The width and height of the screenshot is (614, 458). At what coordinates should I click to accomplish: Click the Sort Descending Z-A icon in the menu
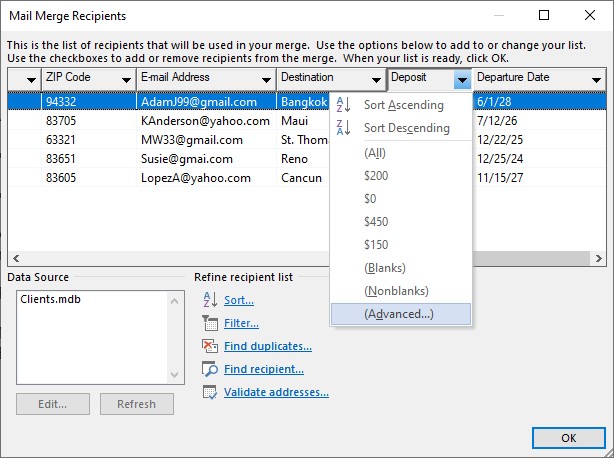[x=343, y=128]
